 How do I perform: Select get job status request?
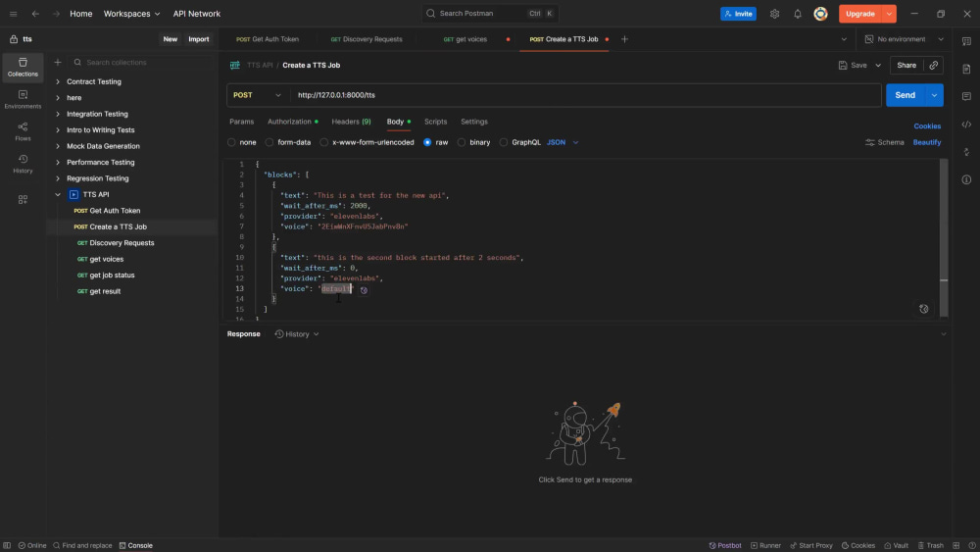pos(112,276)
